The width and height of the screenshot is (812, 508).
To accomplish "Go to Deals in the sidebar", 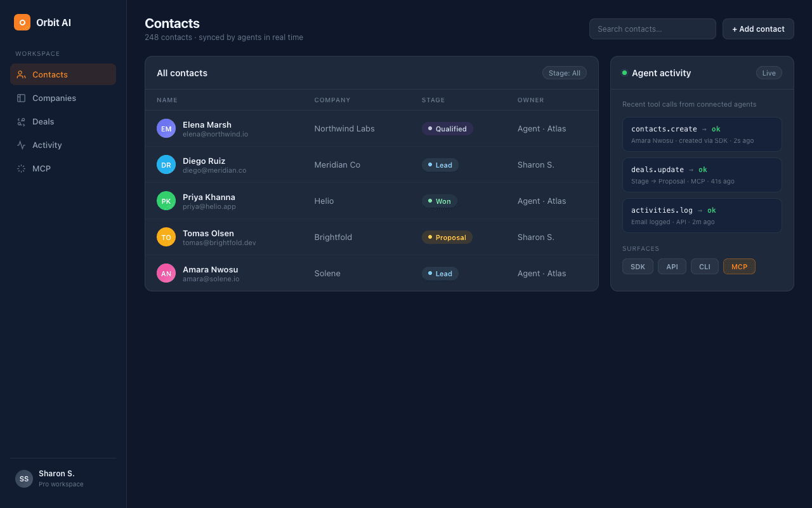I will click(63, 121).
